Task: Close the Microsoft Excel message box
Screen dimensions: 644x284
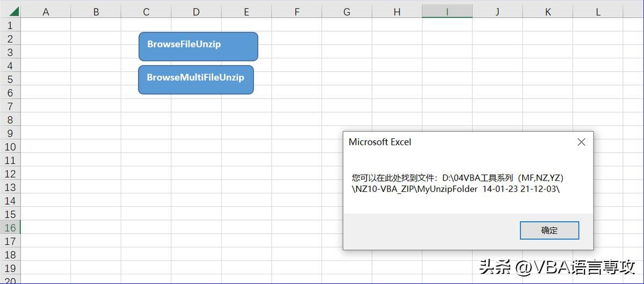Action: coord(581,142)
